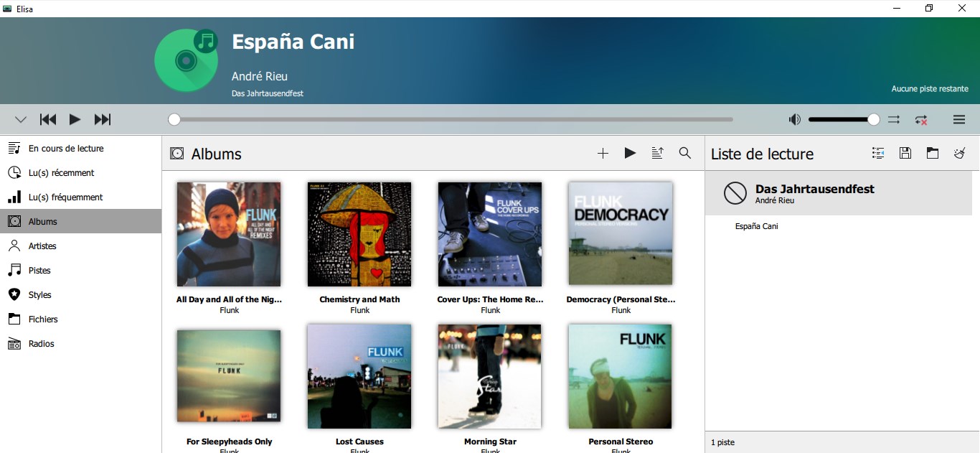The width and height of the screenshot is (980, 453).
Task: Open the Cover Ups: The Home Recordings album
Action: point(490,234)
